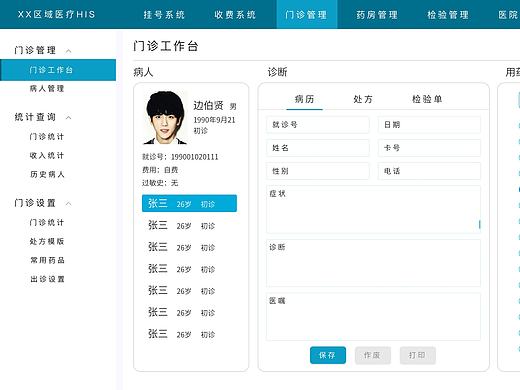
Task: Click the 症状 text area scrollbar
Action: tap(479, 224)
